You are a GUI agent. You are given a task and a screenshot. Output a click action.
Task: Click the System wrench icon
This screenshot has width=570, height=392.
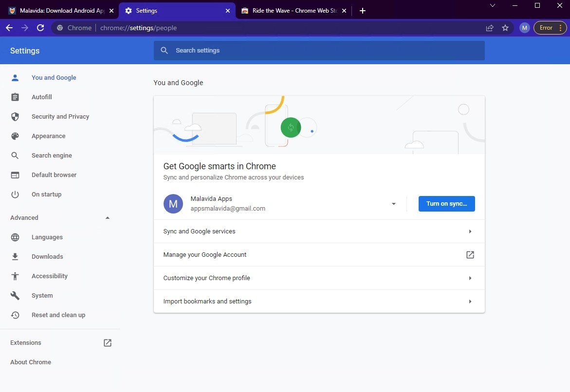tap(15, 295)
